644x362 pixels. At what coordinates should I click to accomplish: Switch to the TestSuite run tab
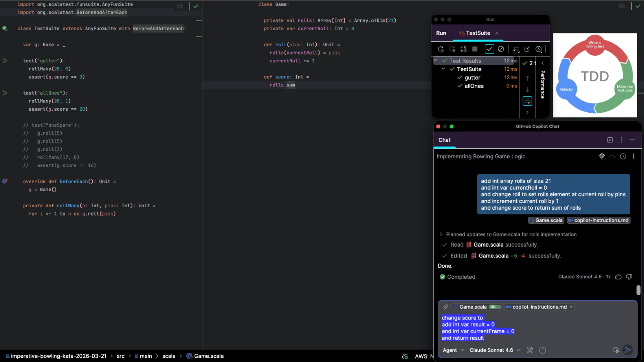(477, 33)
